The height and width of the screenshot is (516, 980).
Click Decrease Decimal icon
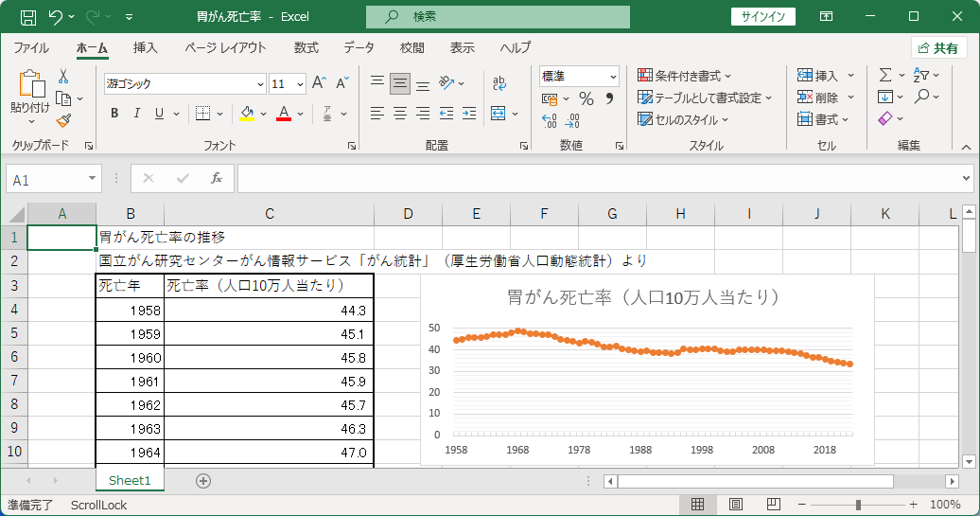click(x=572, y=120)
